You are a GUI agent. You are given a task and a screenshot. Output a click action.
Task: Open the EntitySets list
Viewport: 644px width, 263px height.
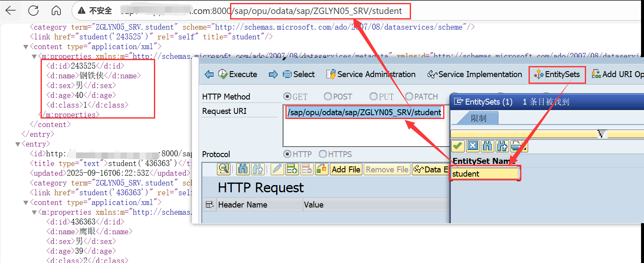[x=557, y=75]
